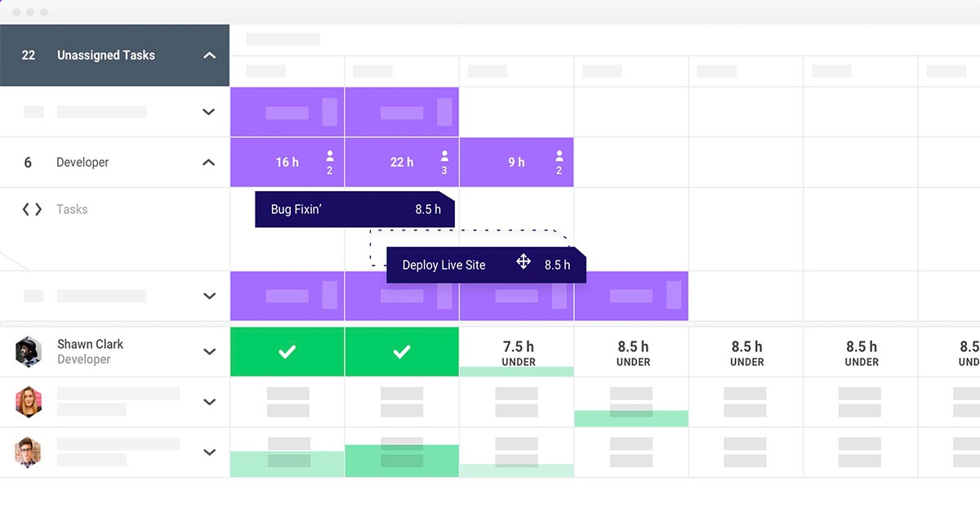Image resolution: width=980 pixels, height=513 pixels.
Task: Click the assignee count icon on the 9 h cell
Action: click(x=559, y=162)
